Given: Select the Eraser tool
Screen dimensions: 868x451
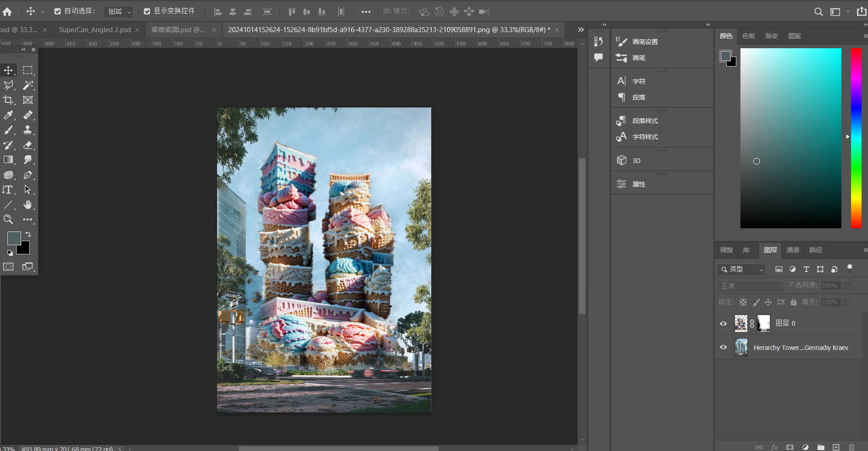Looking at the screenshot, I should click(28, 145).
